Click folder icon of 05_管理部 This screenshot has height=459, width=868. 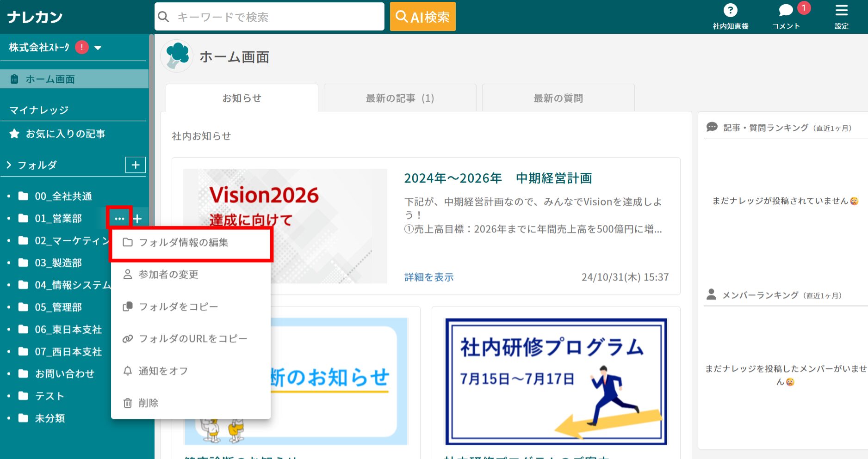[x=23, y=307]
